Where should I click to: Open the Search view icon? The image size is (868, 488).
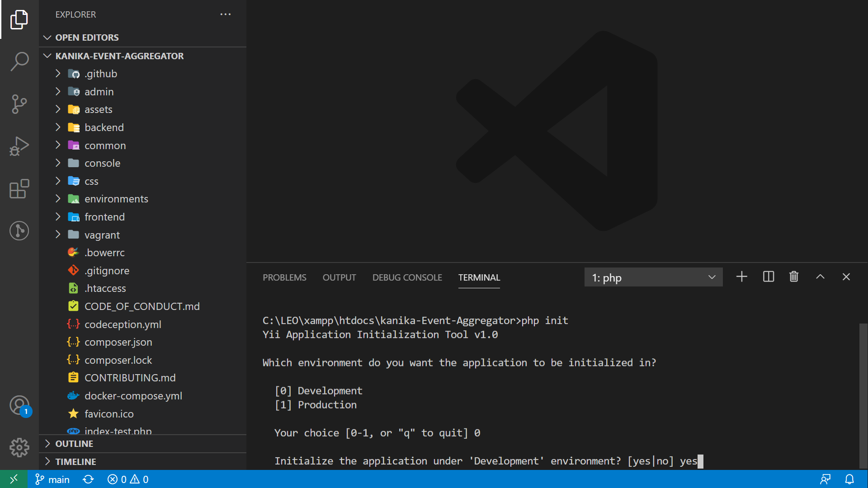tap(19, 61)
